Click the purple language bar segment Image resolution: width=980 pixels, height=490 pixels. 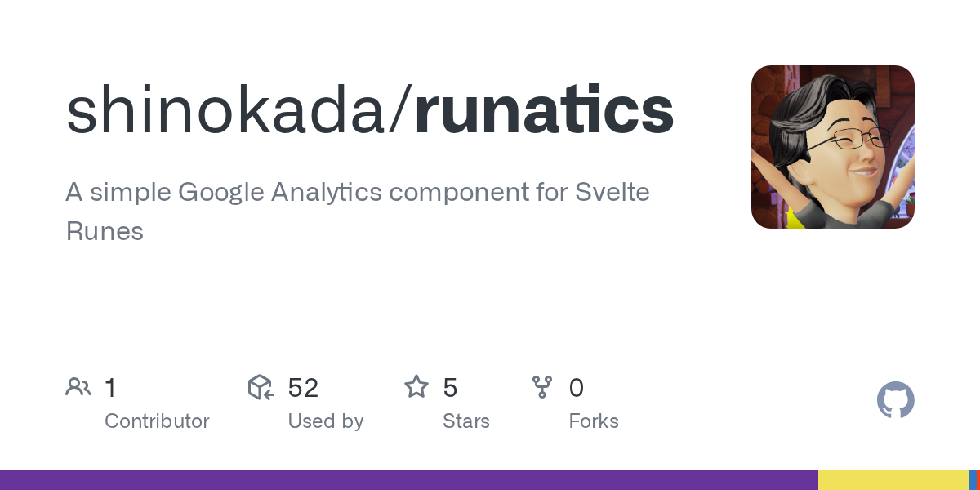408,480
